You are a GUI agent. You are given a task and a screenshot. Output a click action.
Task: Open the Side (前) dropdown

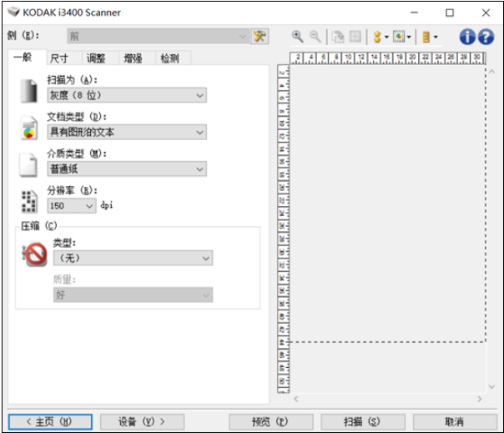159,36
